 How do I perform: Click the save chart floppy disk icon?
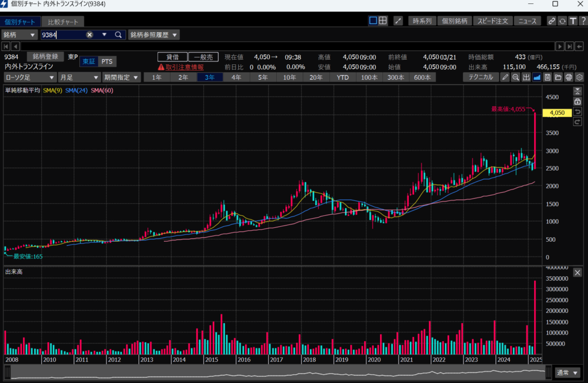tap(547, 78)
